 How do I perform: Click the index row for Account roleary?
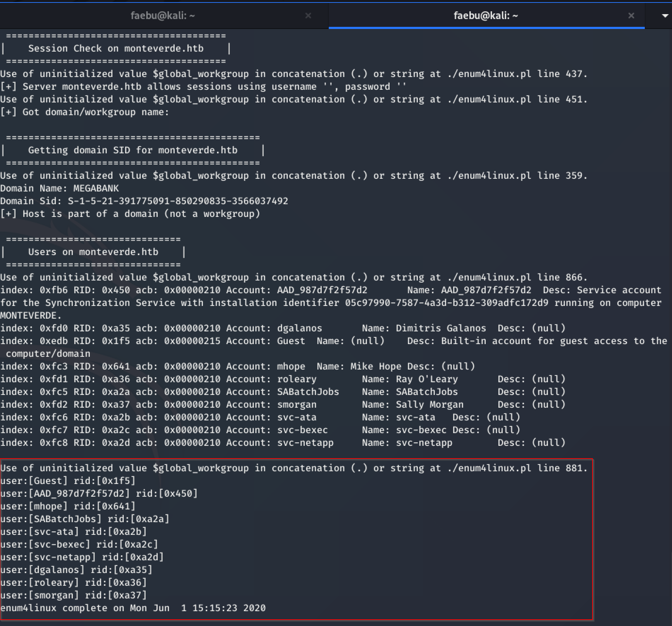tap(283, 379)
